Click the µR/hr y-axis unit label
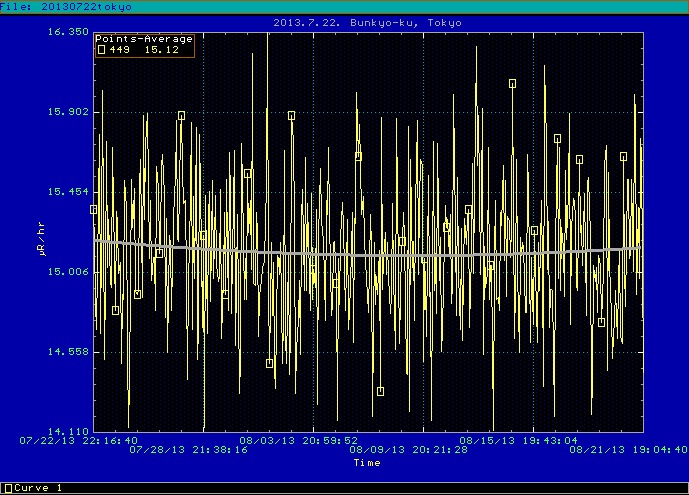689x495 pixels. [40, 240]
